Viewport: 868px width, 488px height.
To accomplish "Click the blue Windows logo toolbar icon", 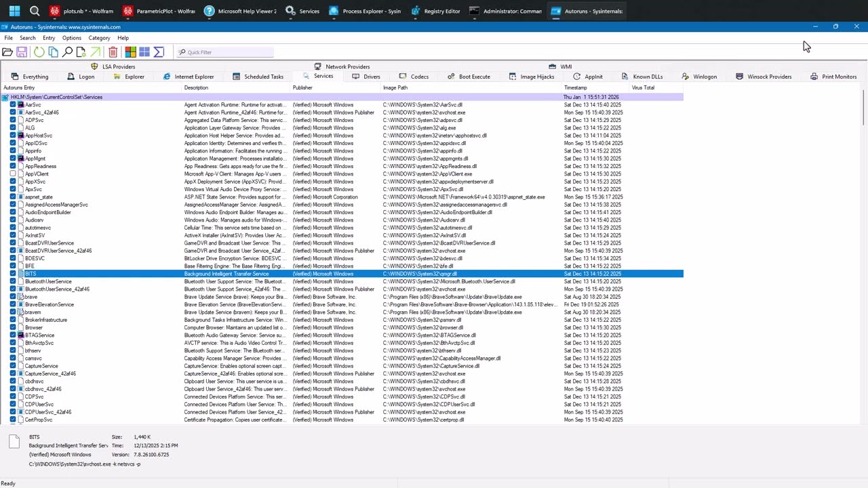I will pos(144,52).
